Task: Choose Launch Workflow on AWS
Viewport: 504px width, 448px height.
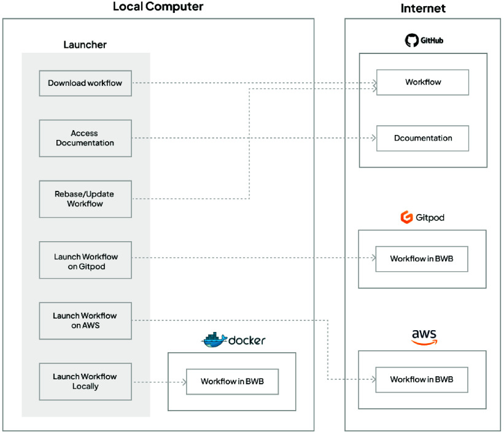Action: point(85,320)
